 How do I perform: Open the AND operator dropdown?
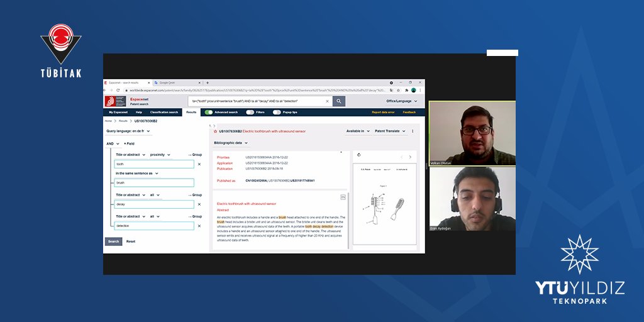pos(113,144)
